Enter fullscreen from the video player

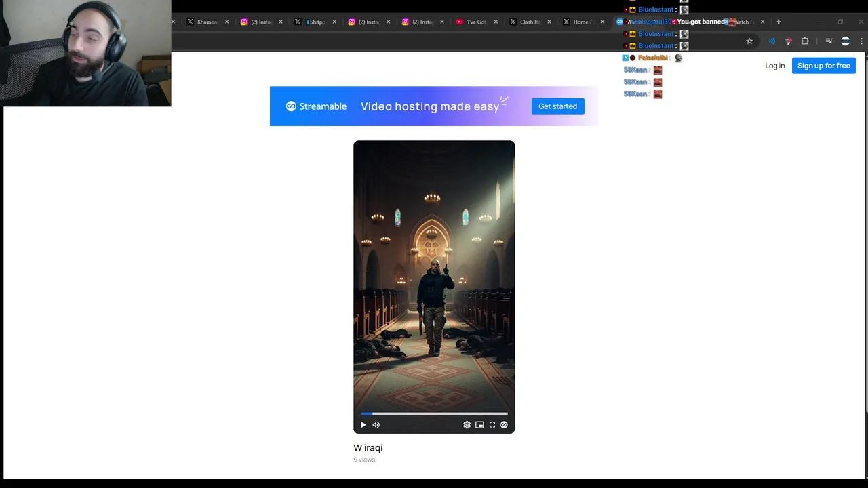pyautogui.click(x=492, y=425)
